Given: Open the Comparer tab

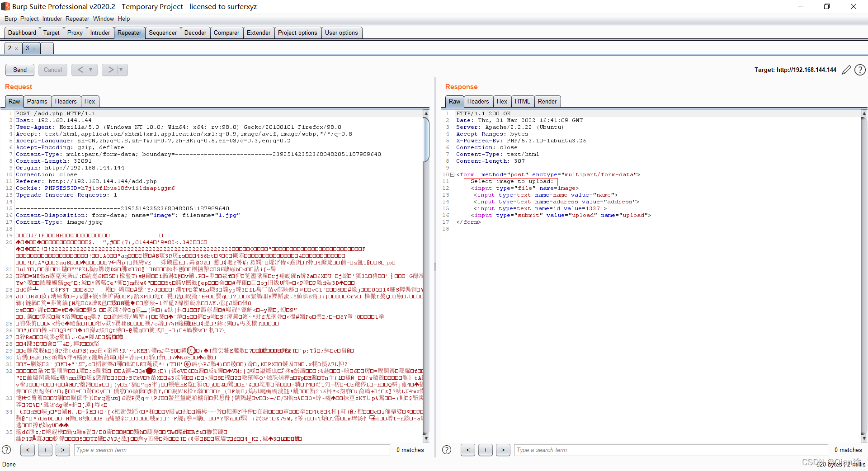Looking at the screenshot, I should pyautogui.click(x=226, y=33).
